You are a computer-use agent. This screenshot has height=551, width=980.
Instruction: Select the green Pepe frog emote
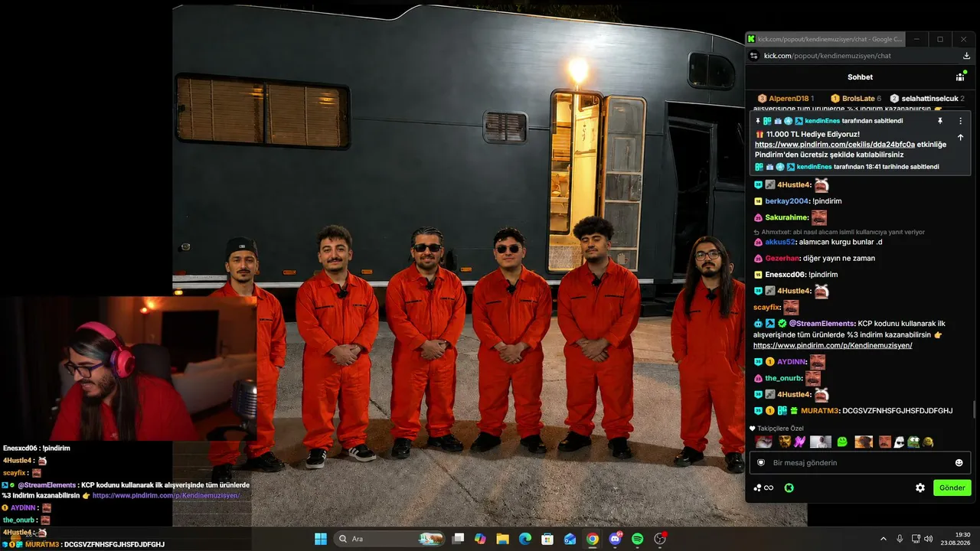point(913,442)
